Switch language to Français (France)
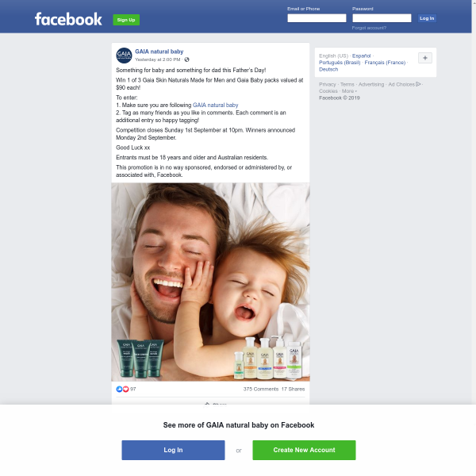 click(x=385, y=63)
